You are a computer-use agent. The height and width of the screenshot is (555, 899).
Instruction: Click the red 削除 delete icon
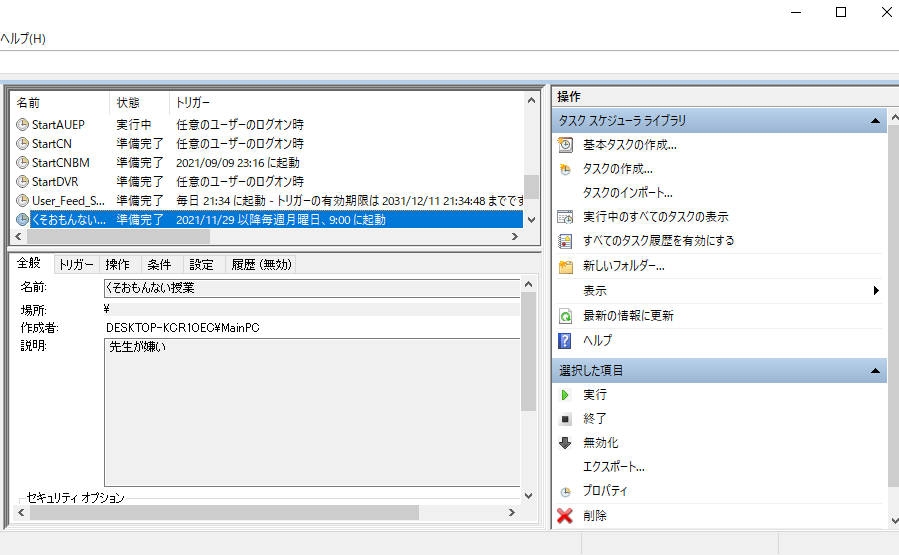565,516
